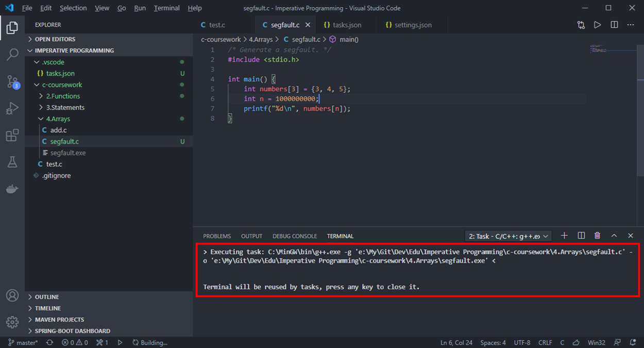Open the Terminal menu
This screenshot has width=644, height=348.
(x=167, y=8)
